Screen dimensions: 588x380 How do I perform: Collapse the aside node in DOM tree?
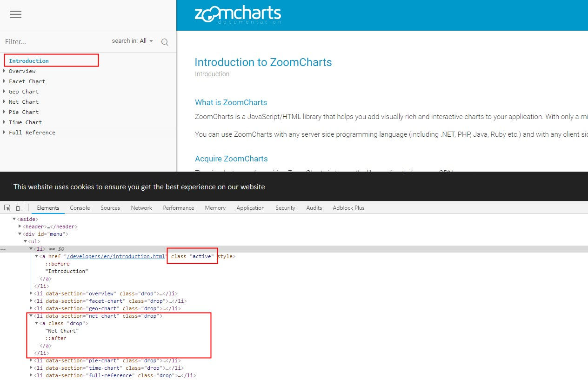pyautogui.click(x=14, y=219)
